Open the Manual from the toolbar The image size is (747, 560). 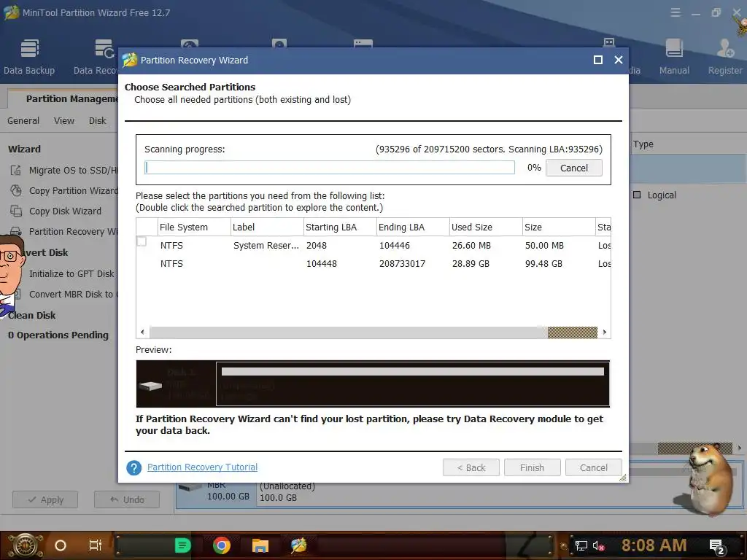(x=674, y=57)
